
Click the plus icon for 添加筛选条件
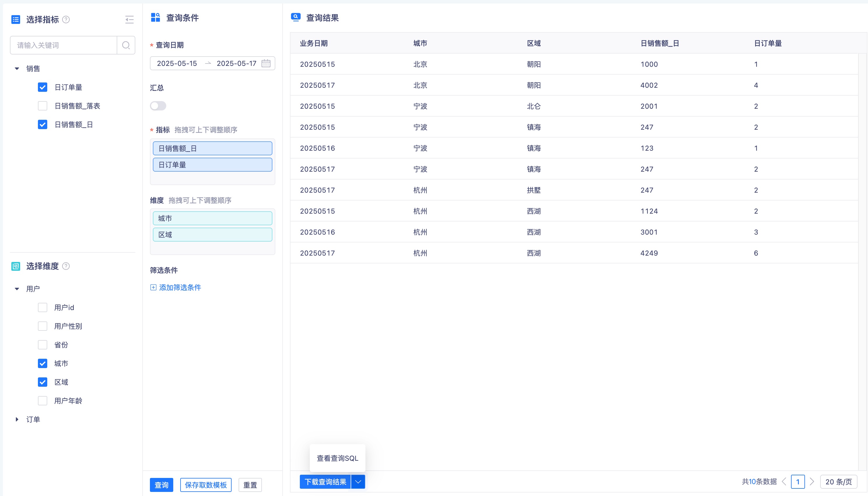tap(153, 288)
